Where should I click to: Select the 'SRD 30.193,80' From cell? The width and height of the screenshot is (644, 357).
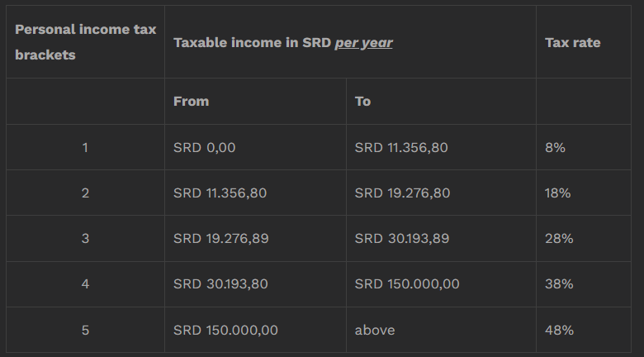tap(255, 284)
